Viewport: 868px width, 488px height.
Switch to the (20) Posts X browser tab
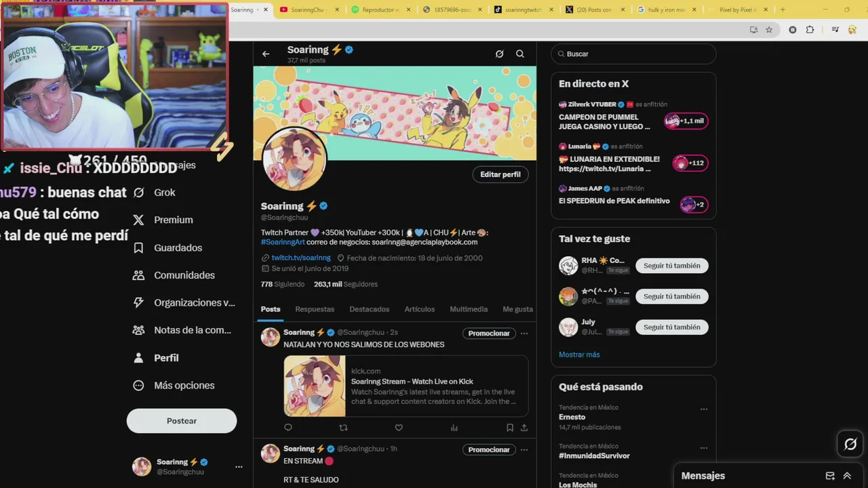coord(593,9)
